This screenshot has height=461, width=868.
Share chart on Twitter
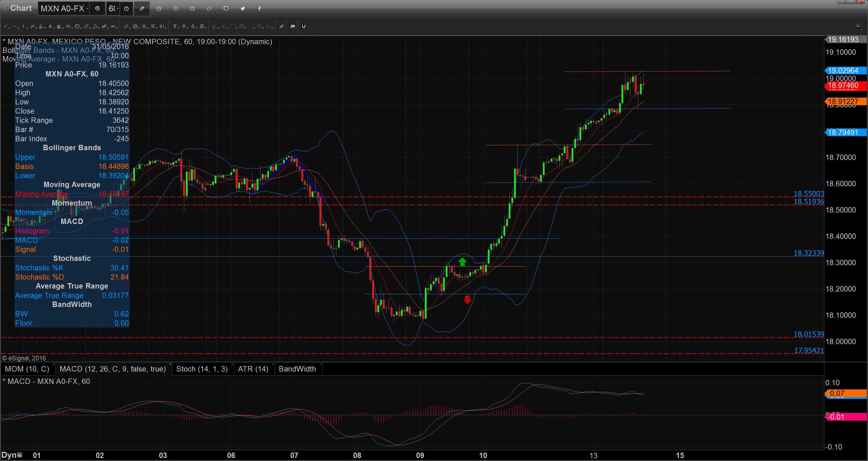(x=242, y=9)
